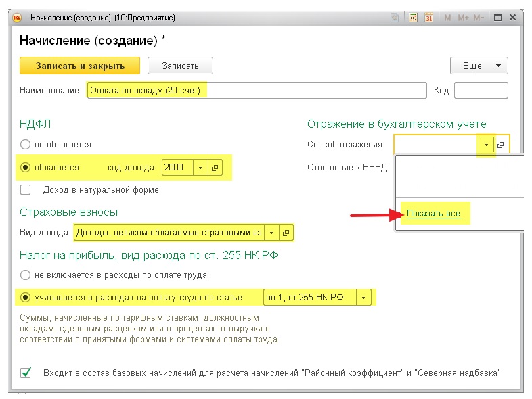
Task: Click the 'Страховые взносы' section heading
Action: point(68,212)
